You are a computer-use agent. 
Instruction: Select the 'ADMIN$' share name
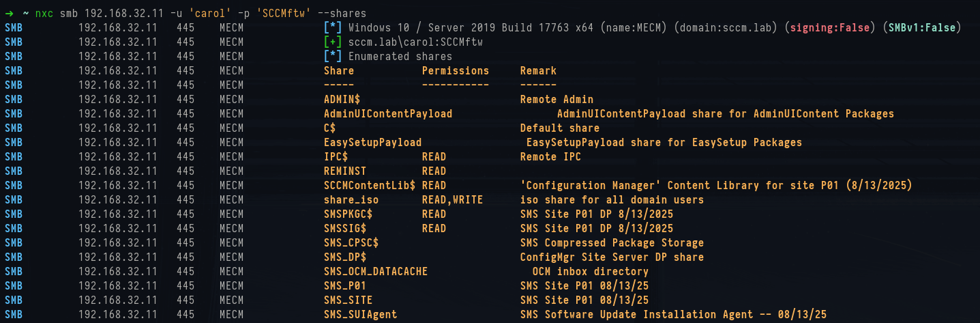pyautogui.click(x=342, y=100)
